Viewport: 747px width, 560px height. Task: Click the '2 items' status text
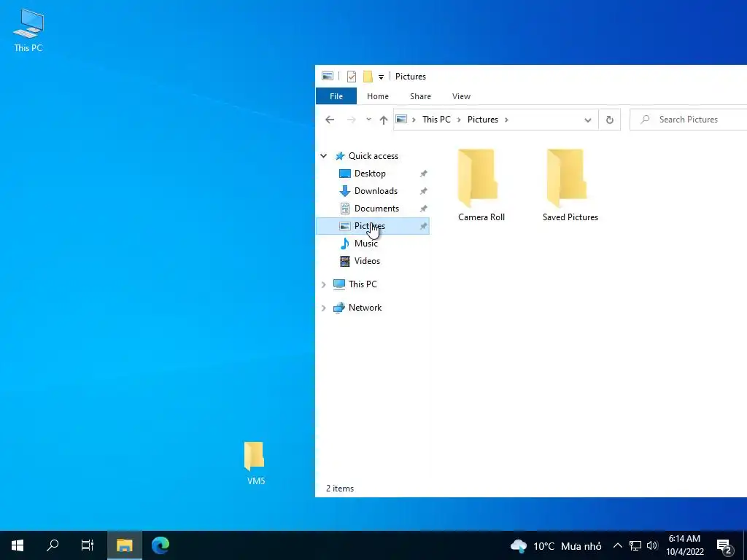pos(340,488)
